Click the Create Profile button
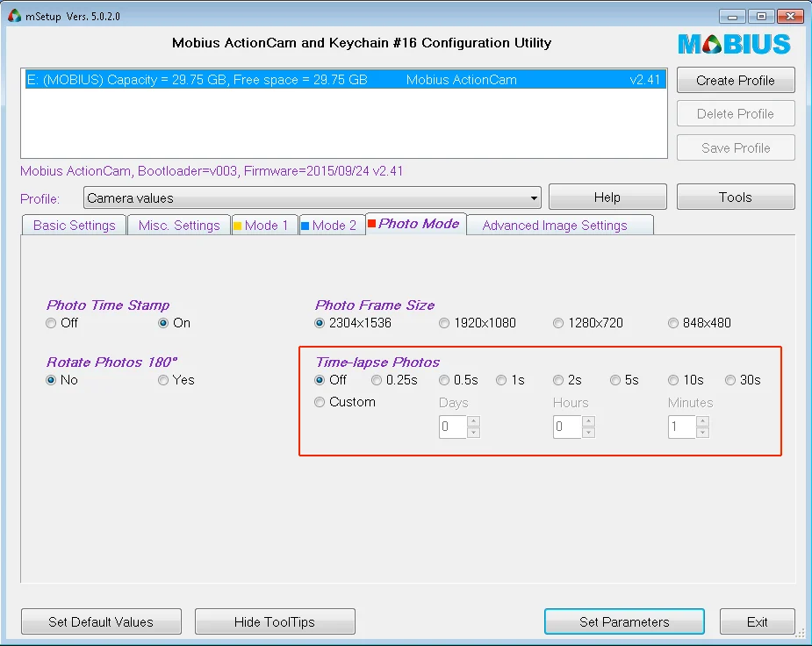Screen dimensions: 812x646 click(x=736, y=80)
